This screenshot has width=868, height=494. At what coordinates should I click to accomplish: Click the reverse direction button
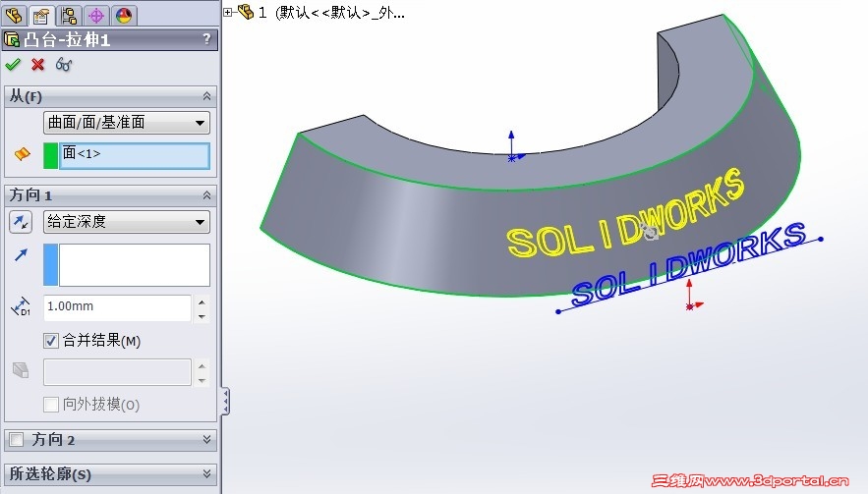pyautogui.click(x=21, y=222)
